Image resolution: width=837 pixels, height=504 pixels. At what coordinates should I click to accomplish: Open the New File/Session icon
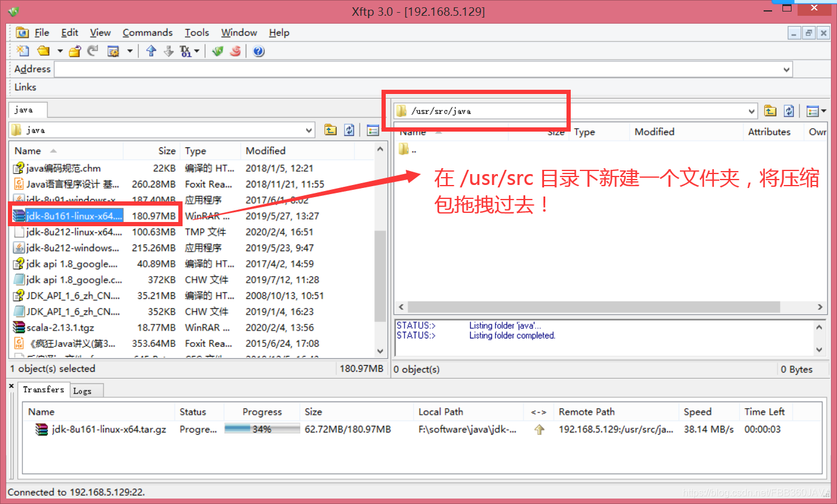[23, 51]
